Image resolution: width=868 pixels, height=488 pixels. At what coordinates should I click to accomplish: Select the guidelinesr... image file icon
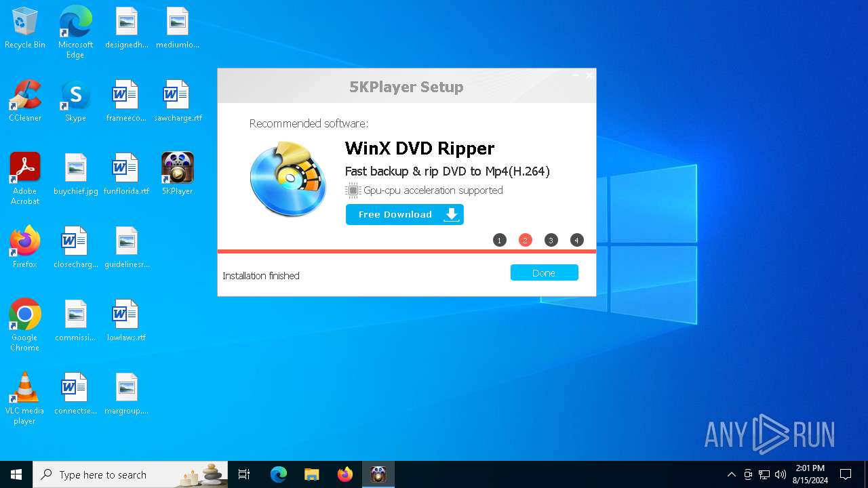click(x=126, y=247)
